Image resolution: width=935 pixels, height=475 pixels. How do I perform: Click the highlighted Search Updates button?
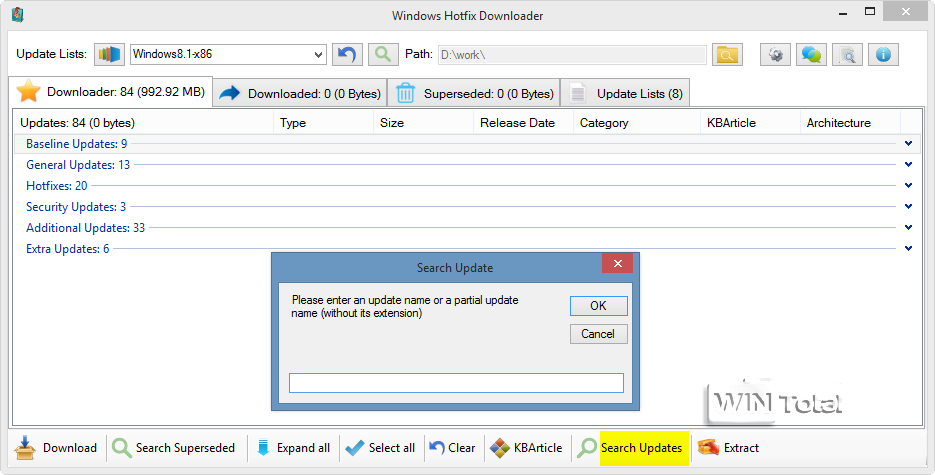click(631, 448)
